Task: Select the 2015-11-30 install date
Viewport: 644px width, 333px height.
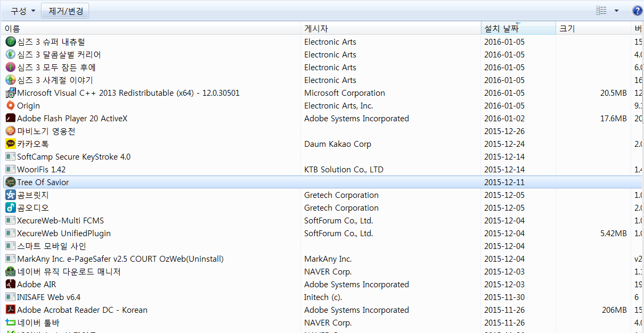Action: tap(504, 297)
